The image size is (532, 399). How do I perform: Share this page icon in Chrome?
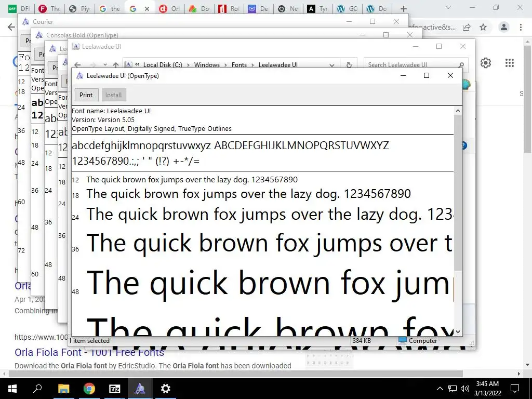[467, 27]
